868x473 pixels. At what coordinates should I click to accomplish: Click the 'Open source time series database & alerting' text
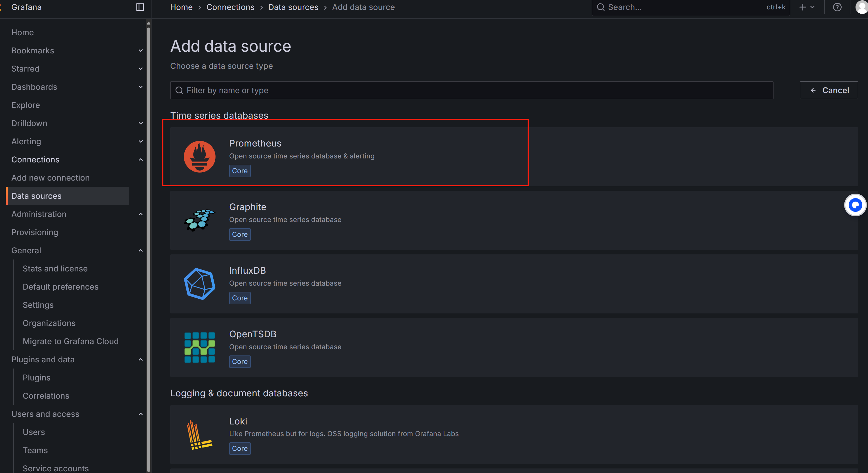click(x=302, y=156)
